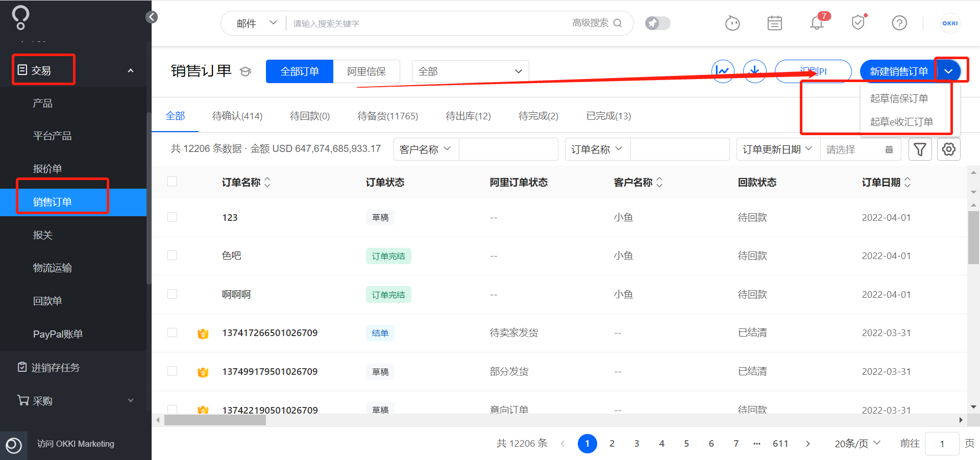Open the 全部 filter dropdown
The image size is (980, 460).
pos(470,71)
